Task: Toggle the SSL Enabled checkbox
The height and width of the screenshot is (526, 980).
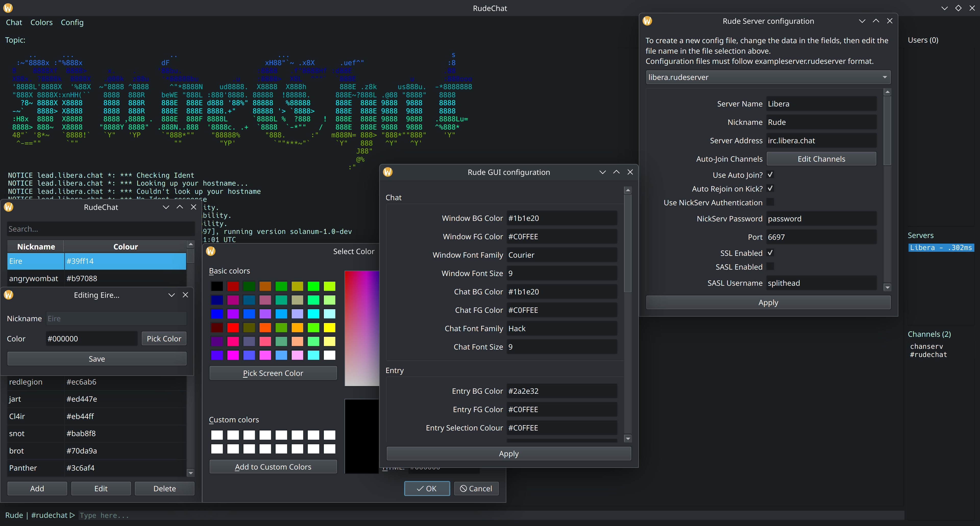Action: tap(770, 253)
